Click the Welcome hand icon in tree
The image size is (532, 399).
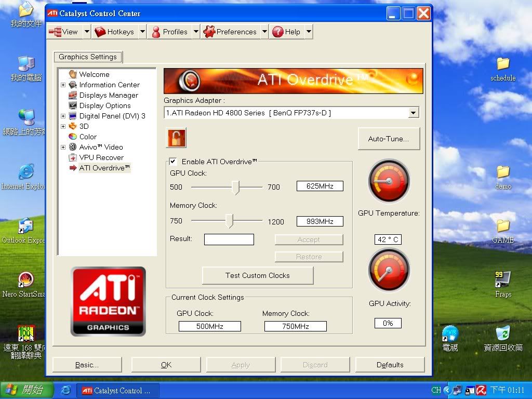click(x=73, y=75)
